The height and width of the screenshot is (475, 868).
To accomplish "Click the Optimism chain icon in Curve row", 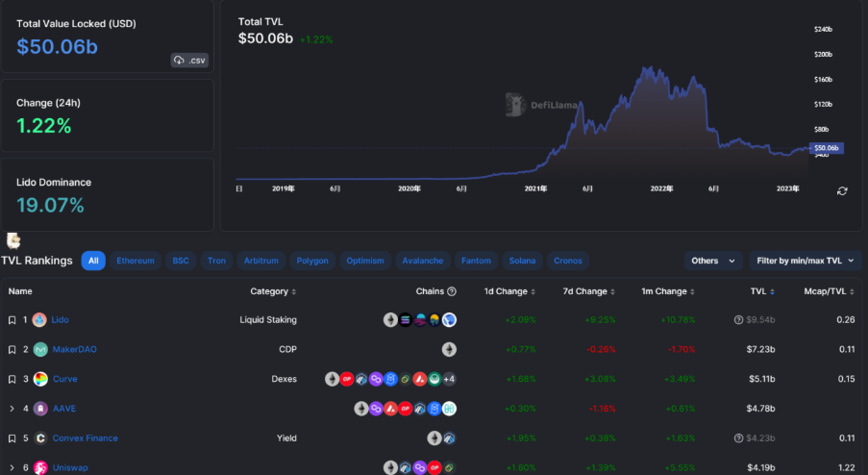I will point(347,379).
